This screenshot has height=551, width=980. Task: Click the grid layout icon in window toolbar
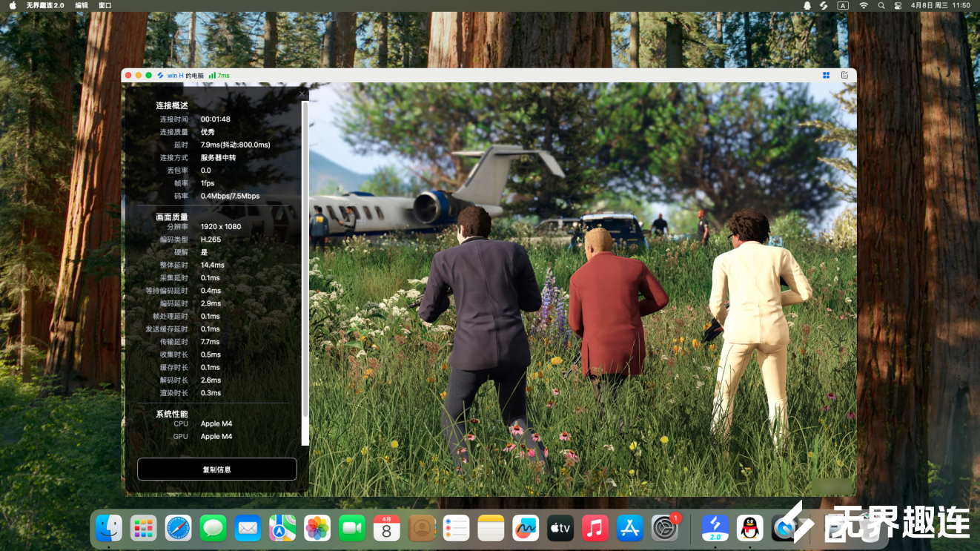tap(826, 75)
